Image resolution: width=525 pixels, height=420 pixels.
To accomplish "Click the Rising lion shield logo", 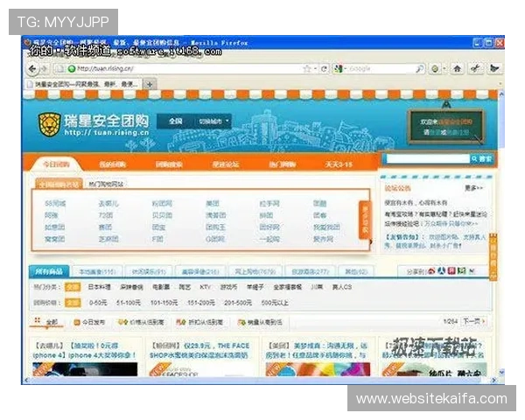I will click(x=49, y=124).
